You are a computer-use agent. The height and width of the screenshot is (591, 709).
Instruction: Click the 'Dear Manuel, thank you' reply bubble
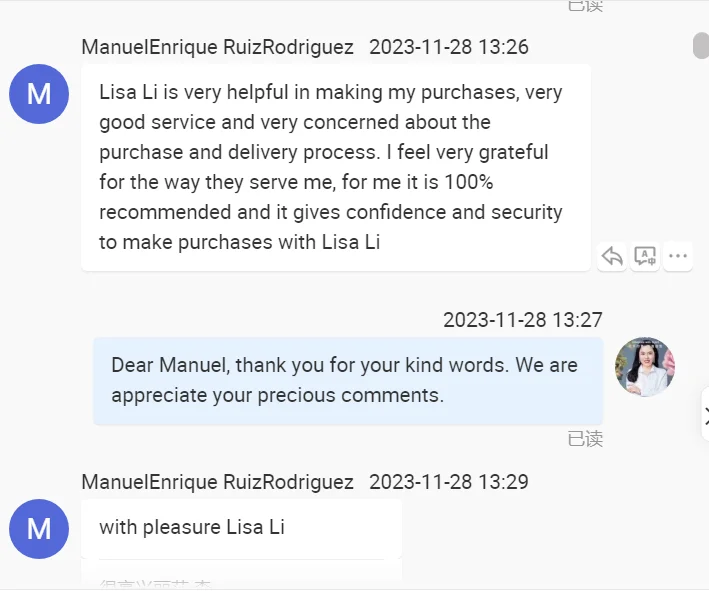click(347, 380)
